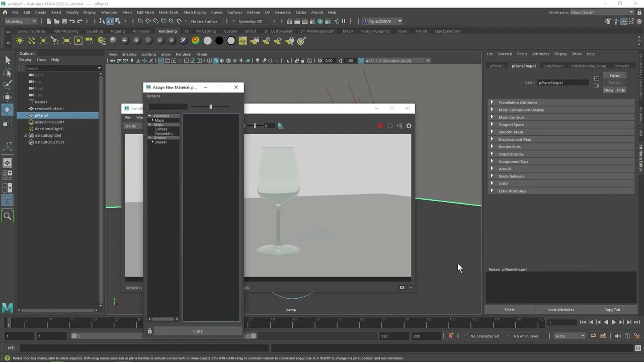Screen dimensions: 644x362
Task: Select the Lasso tool in the toolbox
Action: (7, 73)
